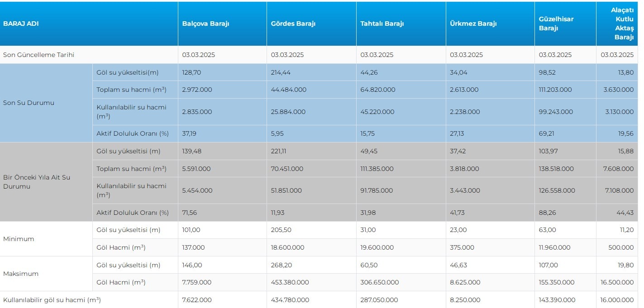Click Balçova's current fill rate 37,19
The height and width of the screenshot is (308, 644).
(x=190, y=133)
